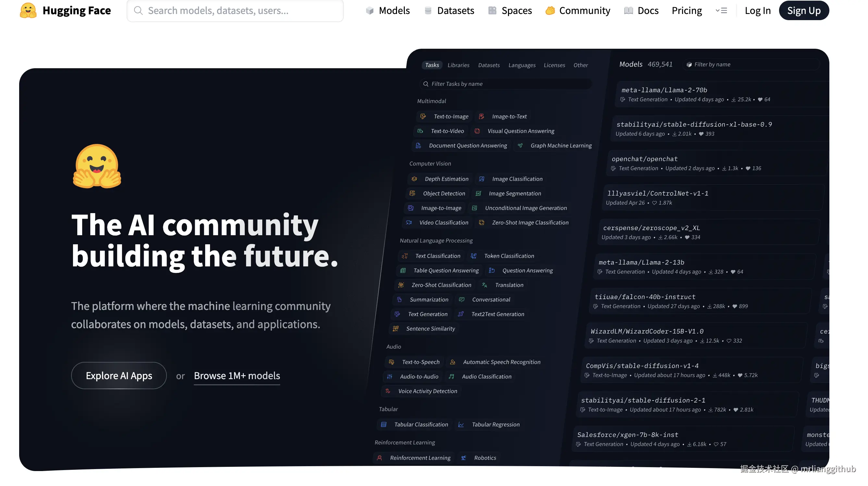The width and height of the screenshot is (868, 486).
Task: Click the Hugging Face emoji logo
Action: 28,10
